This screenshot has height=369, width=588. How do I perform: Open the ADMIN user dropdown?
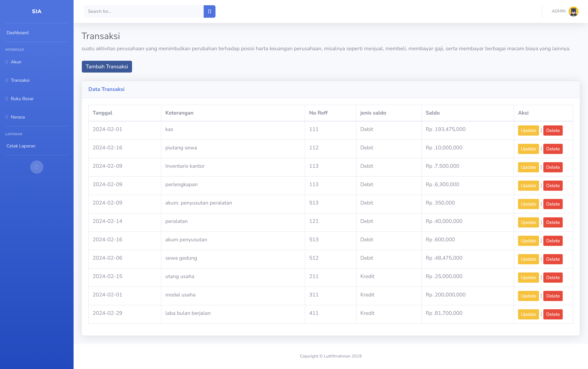coord(558,11)
